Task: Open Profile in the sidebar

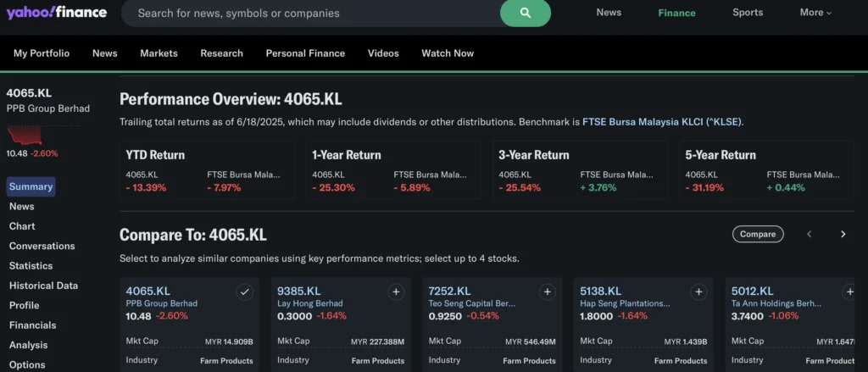Action: (25, 306)
